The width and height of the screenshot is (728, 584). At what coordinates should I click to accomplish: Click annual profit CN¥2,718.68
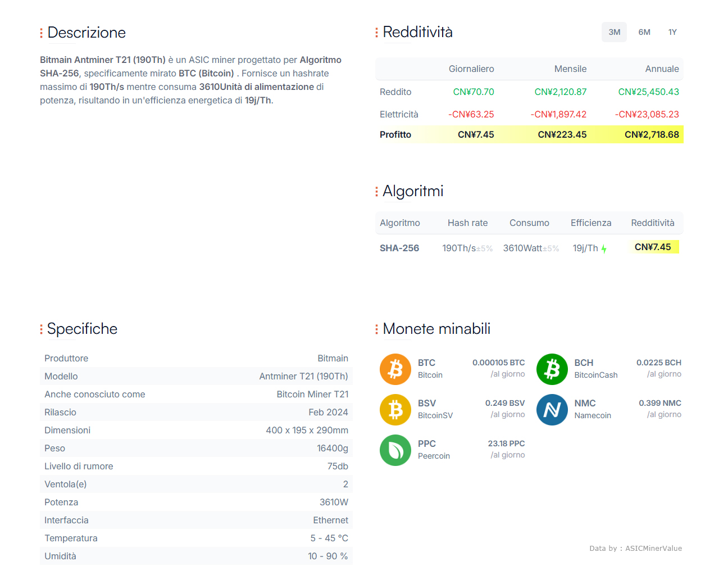652,135
